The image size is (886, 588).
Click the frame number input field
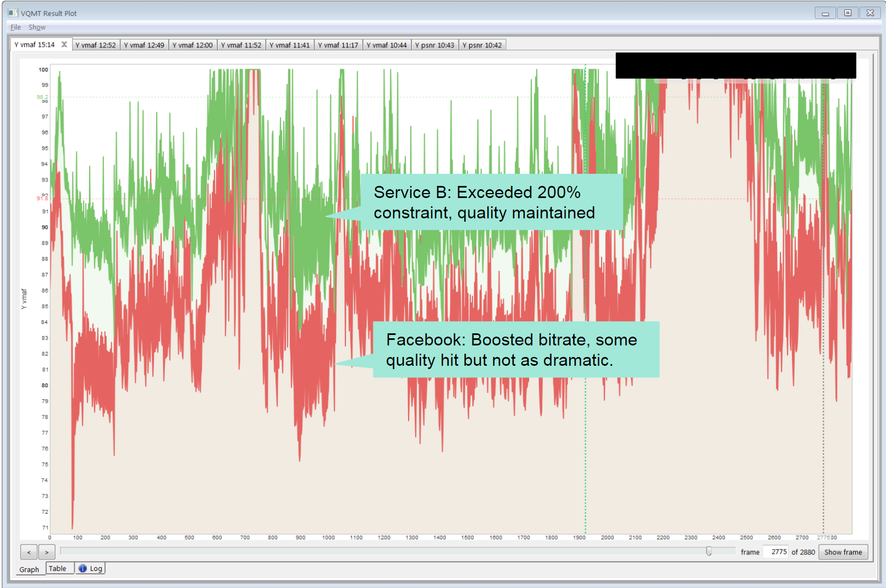click(x=775, y=552)
